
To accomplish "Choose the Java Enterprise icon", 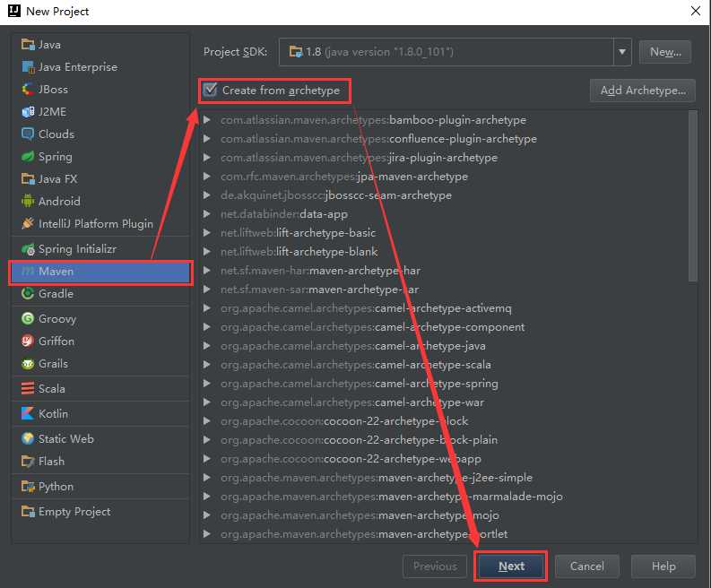I will coord(28,67).
